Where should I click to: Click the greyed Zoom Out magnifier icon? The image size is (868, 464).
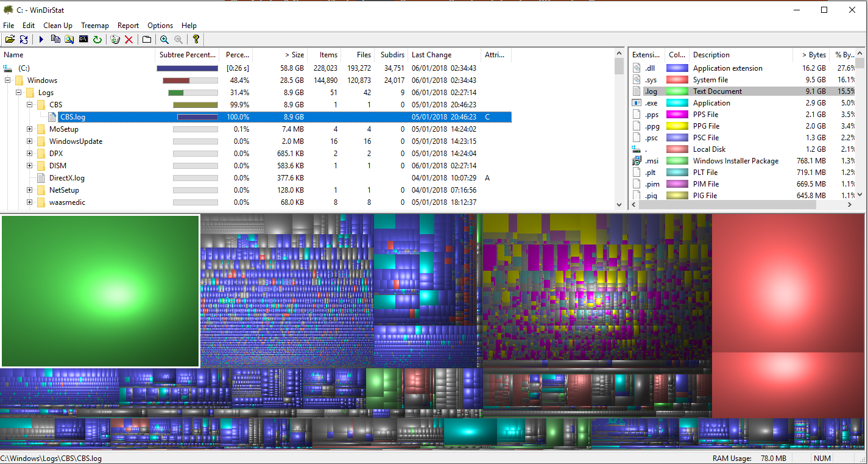(x=178, y=40)
